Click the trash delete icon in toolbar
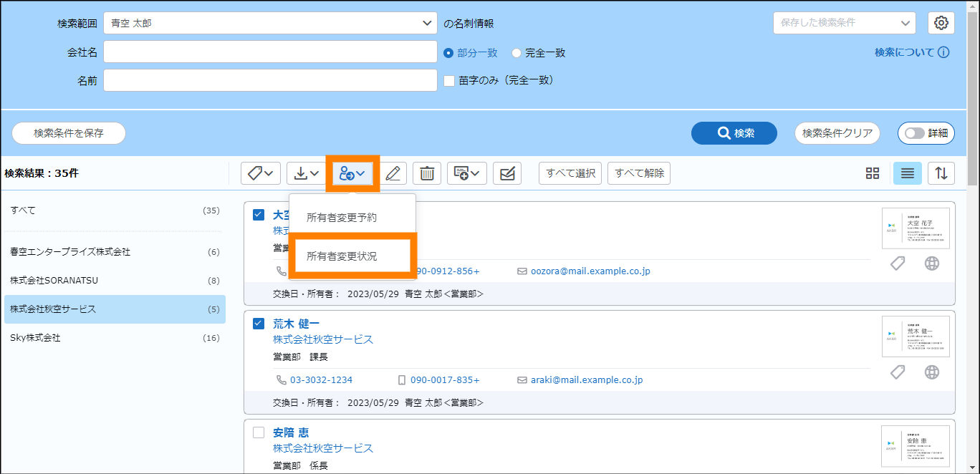Image resolution: width=980 pixels, height=474 pixels. point(427,173)
